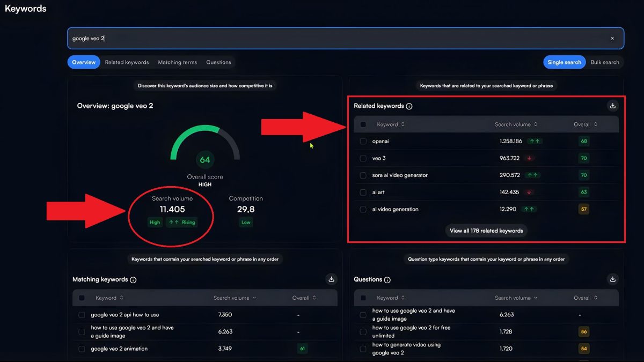Click View all 178 related keywords
The height and width of the screenshot is (362, 644).
point(486,231)
